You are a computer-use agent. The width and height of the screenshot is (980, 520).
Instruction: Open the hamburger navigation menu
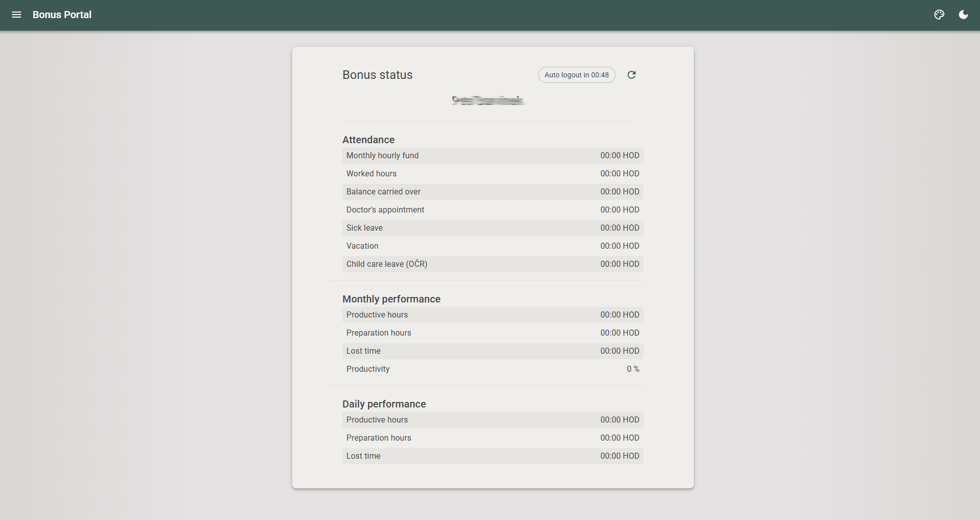(x=17, y=15)
